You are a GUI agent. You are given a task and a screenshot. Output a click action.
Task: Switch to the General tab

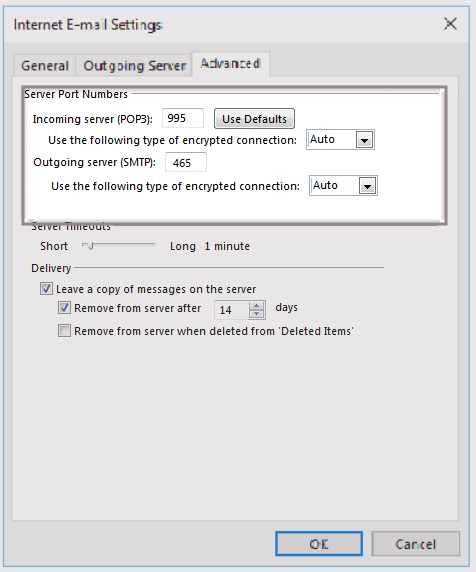click(45, 66)
